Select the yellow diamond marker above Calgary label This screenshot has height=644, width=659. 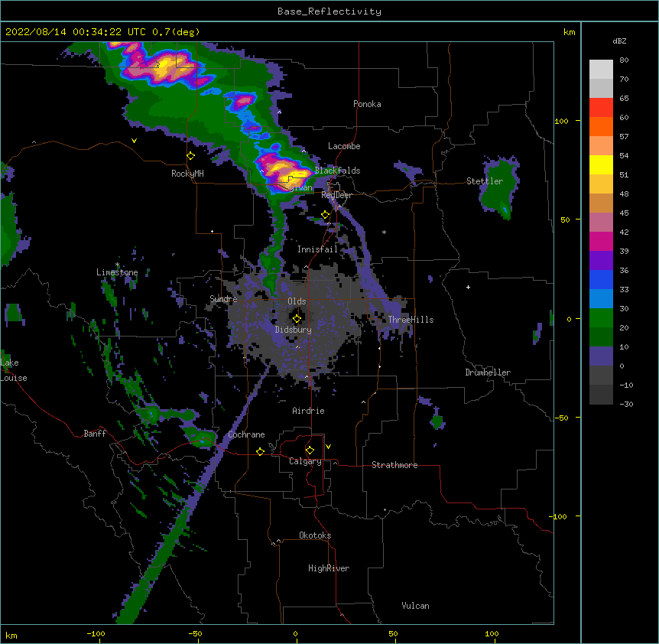click(310, 450)
